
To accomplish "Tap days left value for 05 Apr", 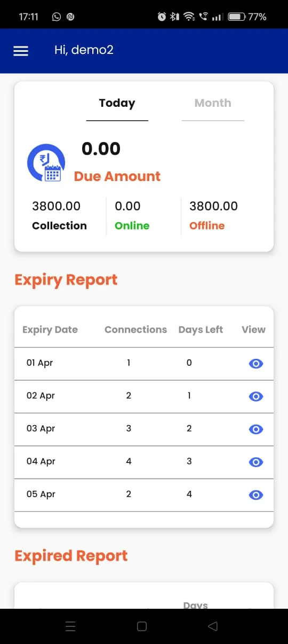I will 189,494.
